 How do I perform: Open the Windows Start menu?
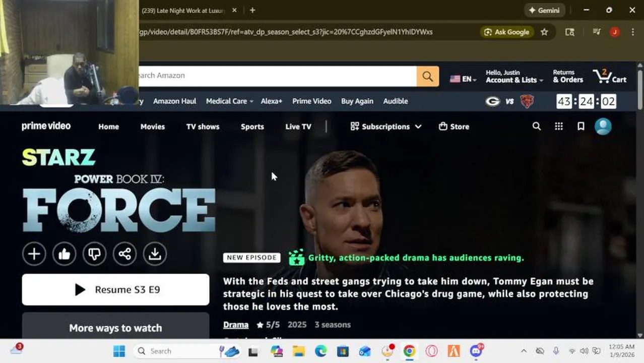(x=119, y=351)
